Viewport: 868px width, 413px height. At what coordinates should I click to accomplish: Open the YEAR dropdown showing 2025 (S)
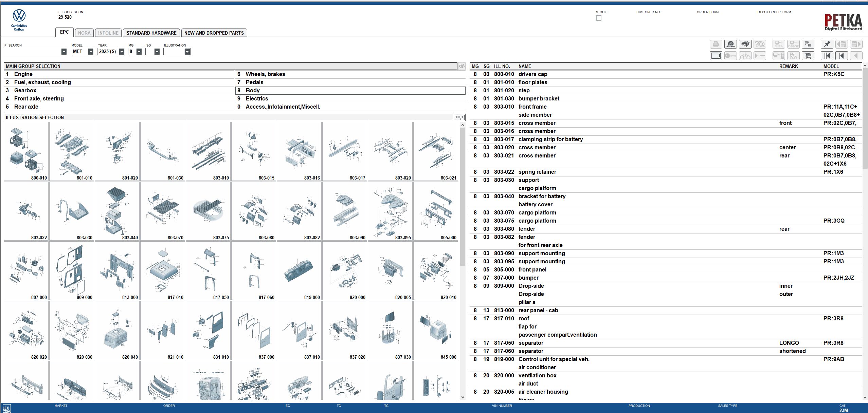click(122, 52)
